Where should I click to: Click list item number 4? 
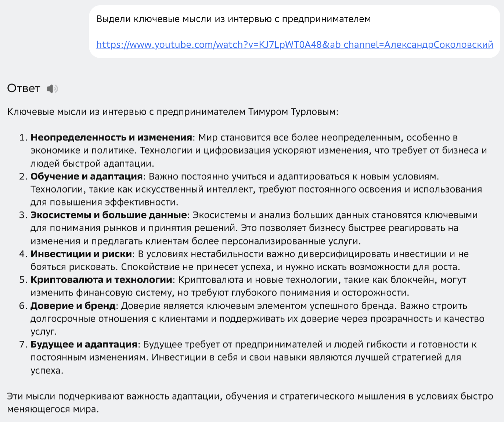(x=23, y=254)
